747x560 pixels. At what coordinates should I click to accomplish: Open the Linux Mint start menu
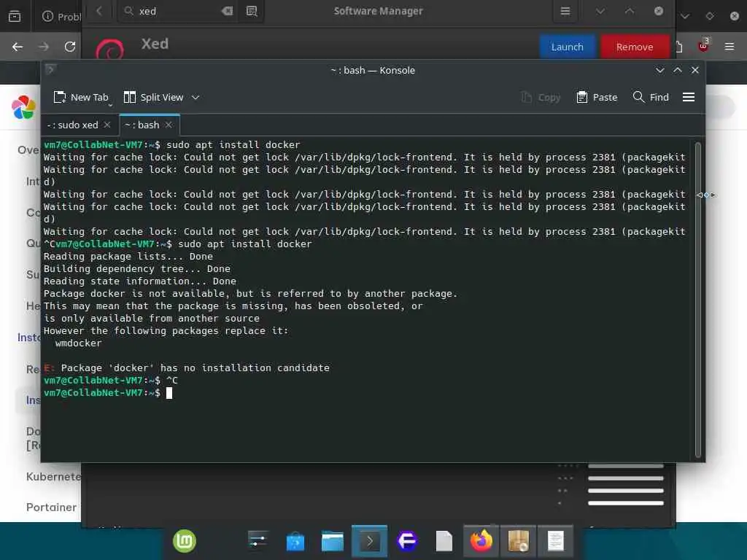point(185,541)
